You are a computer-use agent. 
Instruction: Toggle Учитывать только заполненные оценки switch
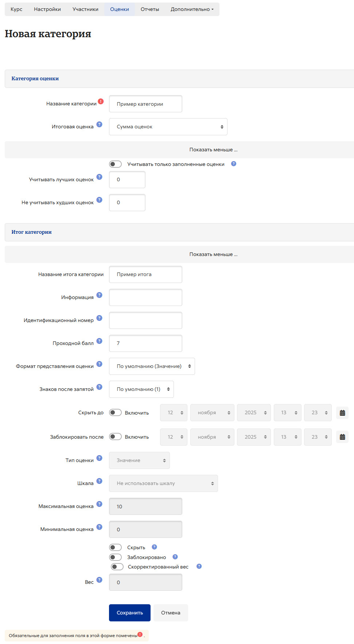tap(115, 164)
